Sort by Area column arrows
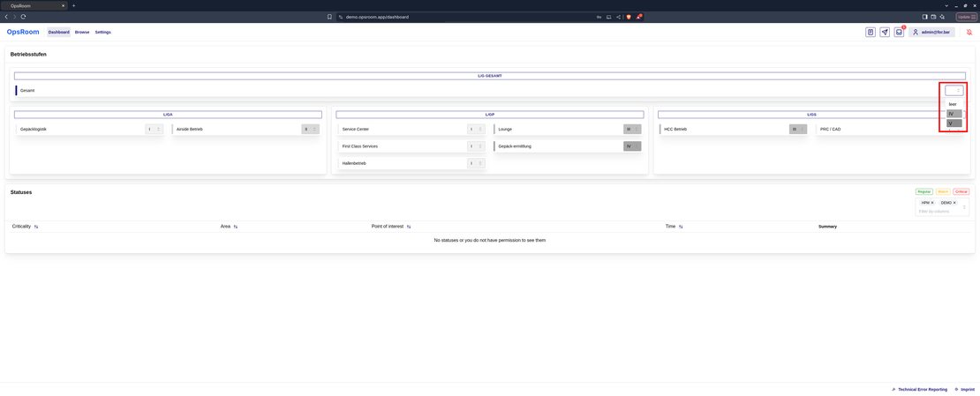Image resolution: width=980 pixels, height=396 pixels. [236, 227]
